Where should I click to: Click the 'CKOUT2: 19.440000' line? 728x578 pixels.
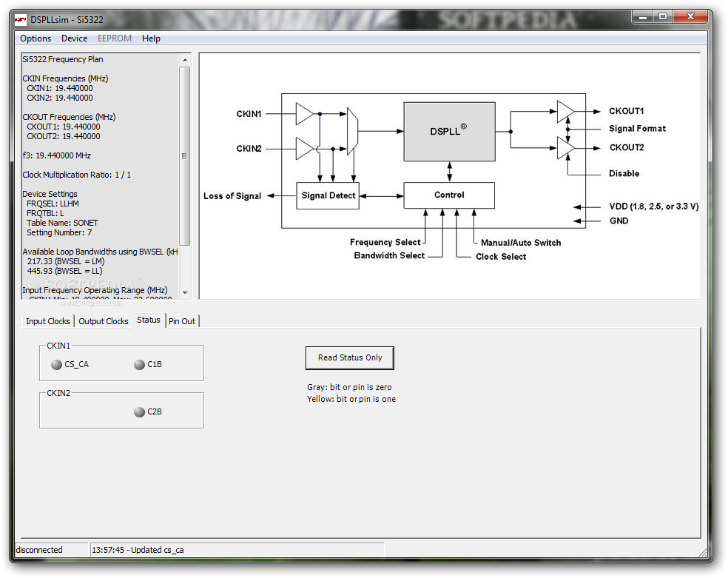click(63, 136)
